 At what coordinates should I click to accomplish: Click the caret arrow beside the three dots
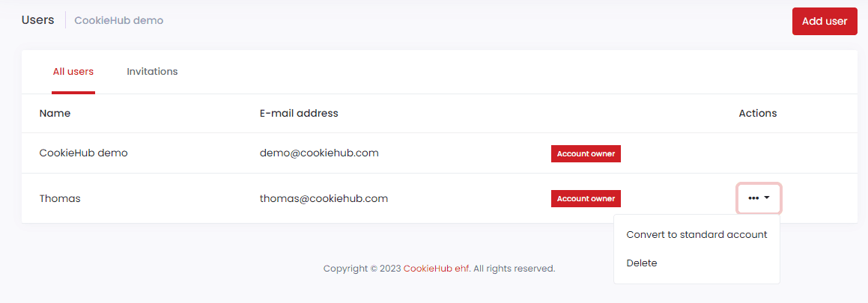pyautogui.click(x=767, y=198)
